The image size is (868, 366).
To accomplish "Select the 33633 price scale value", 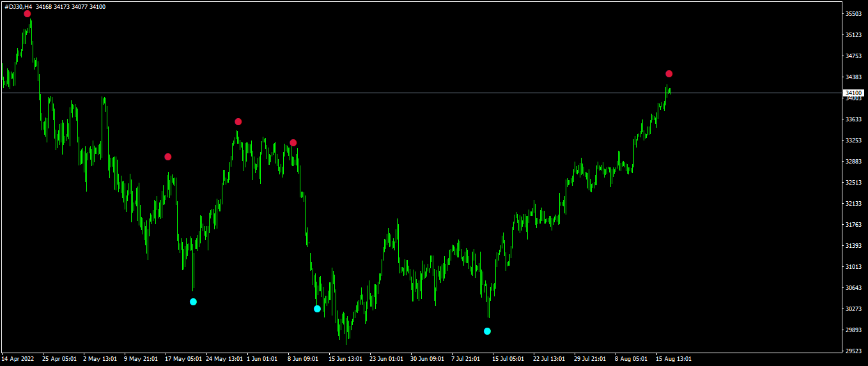I will [854, 119].
